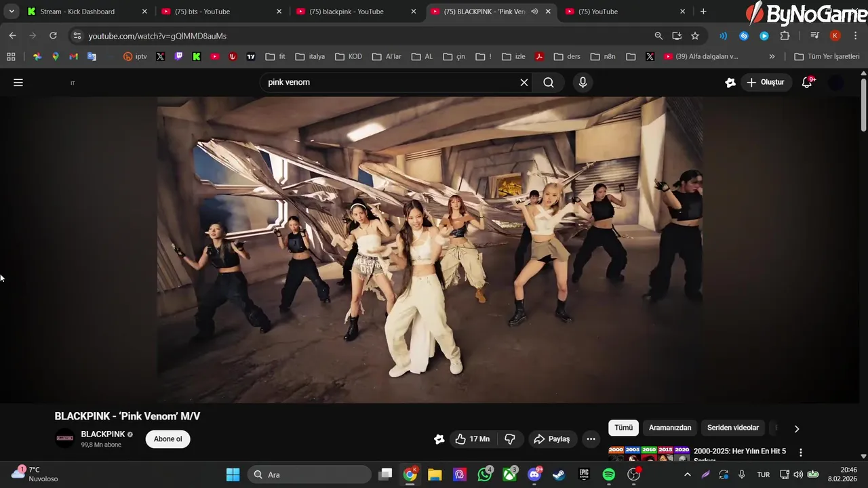Open the tab search dropdown arrow
Screen dimensions: 868x488
pos(12,12)
